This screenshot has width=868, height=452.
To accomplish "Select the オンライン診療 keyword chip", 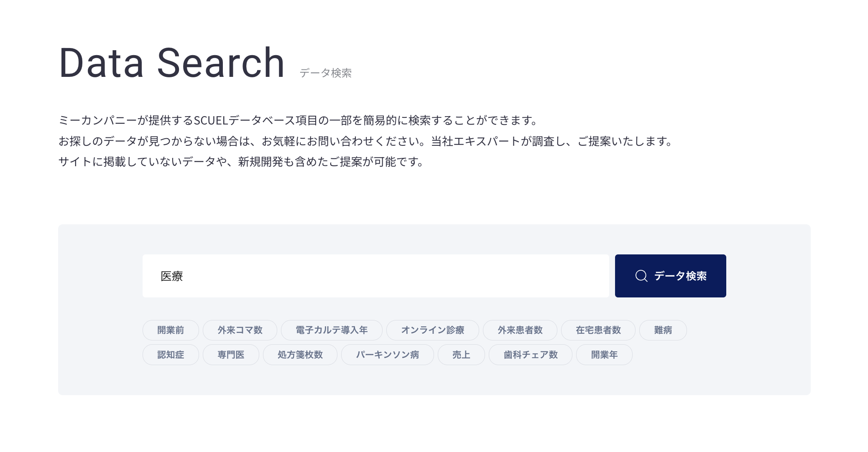I will [x=432, y=330].
